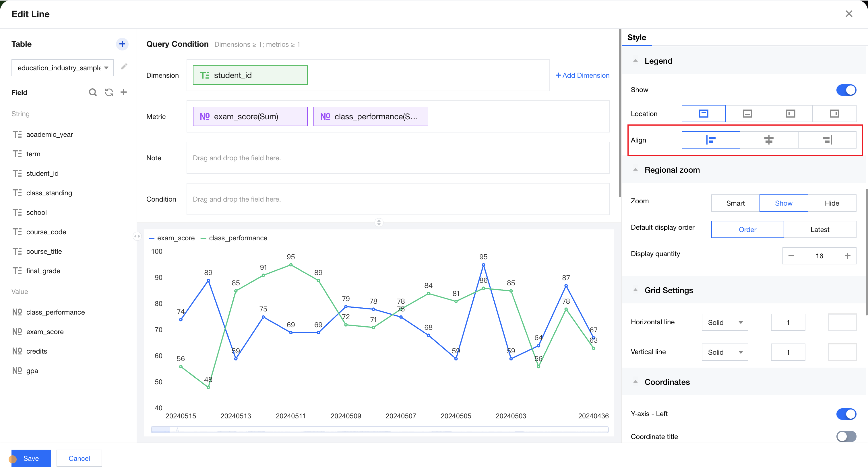868x472 pixels.
Task: Toggle the legend Show switch
Action: click(846, 90)
